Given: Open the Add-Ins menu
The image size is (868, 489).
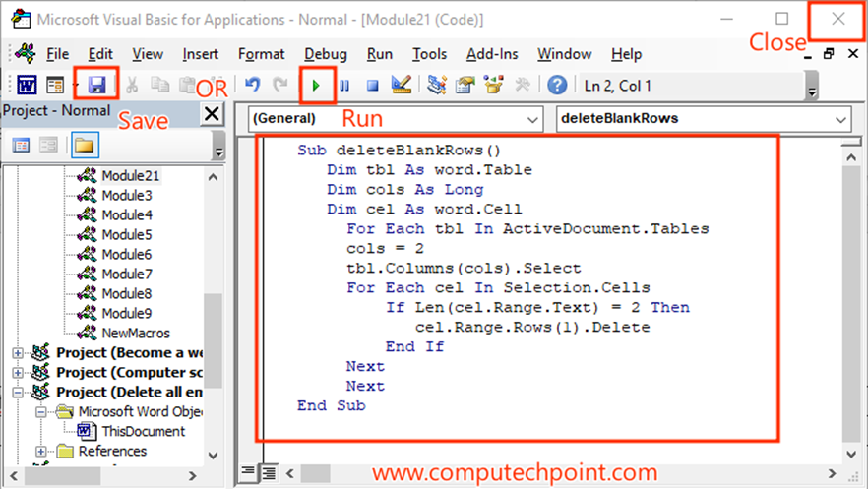Looking at the screenshot, I should click(x=492, y=54).
